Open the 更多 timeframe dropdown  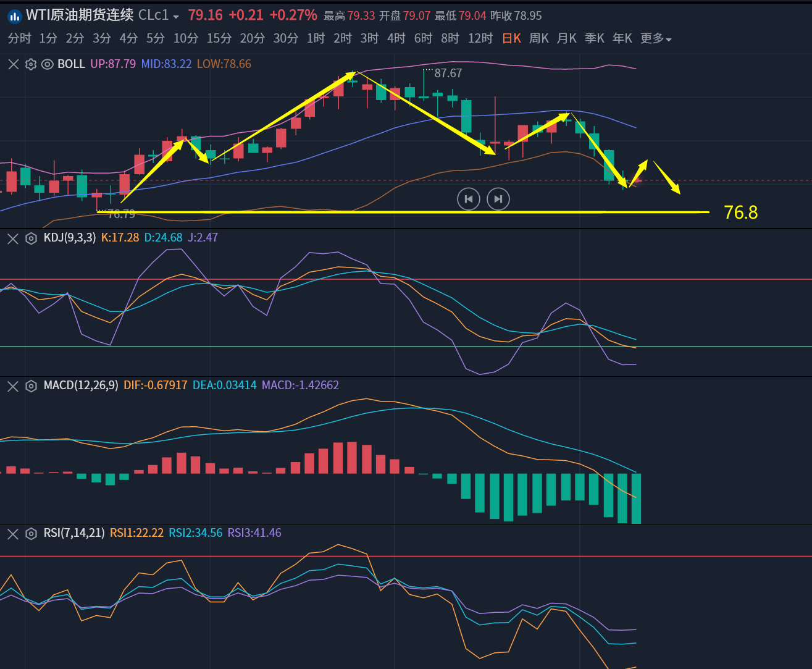656,39
